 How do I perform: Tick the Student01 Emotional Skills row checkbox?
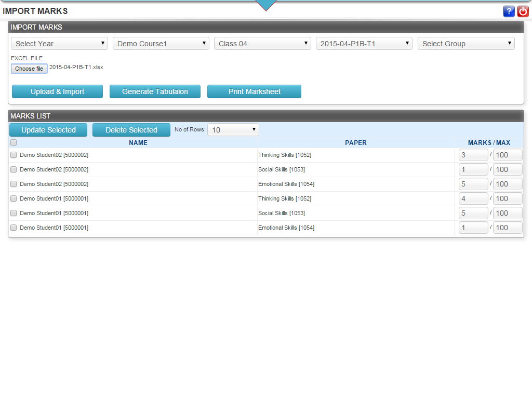click(14, 228)
